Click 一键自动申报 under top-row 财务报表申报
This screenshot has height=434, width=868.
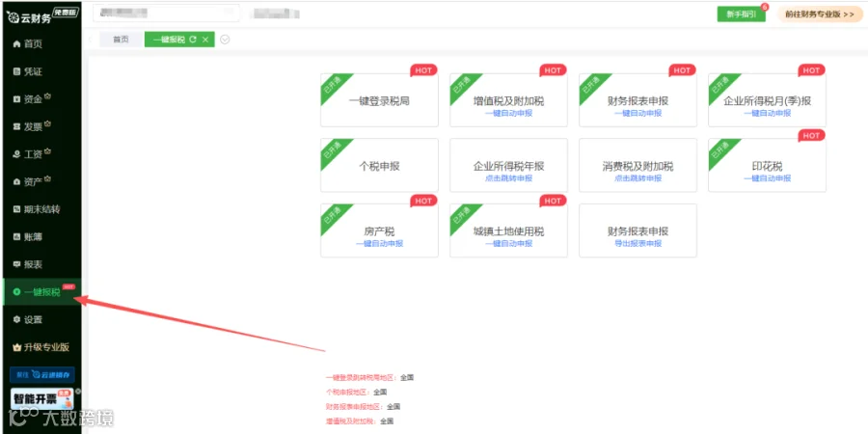click(637, 113)
